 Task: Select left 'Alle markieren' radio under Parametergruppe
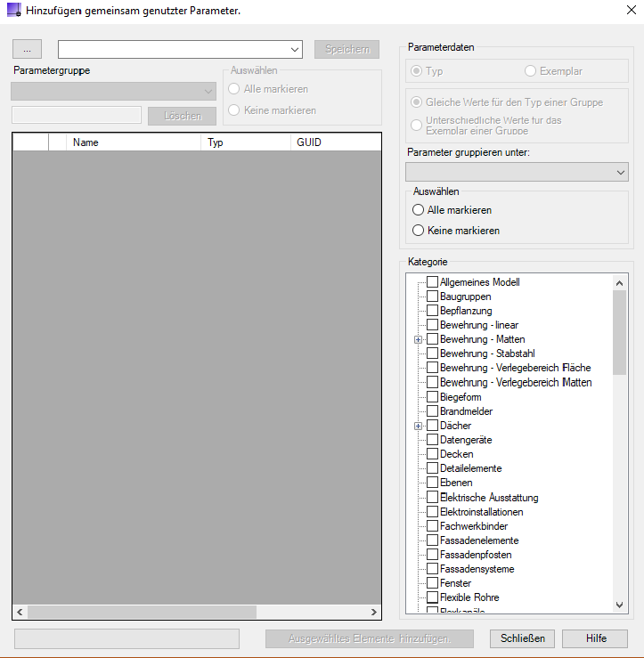pos(234,89)
